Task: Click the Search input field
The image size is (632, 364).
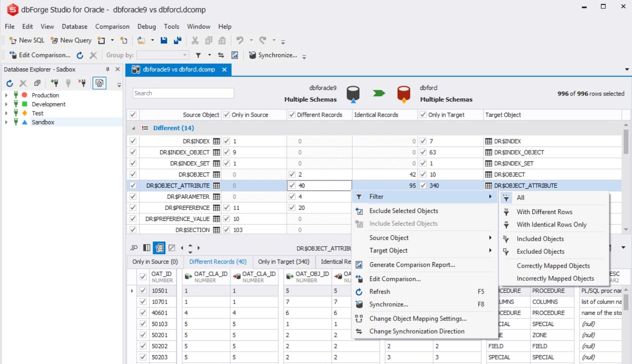Action: click(x=183, y=93)
